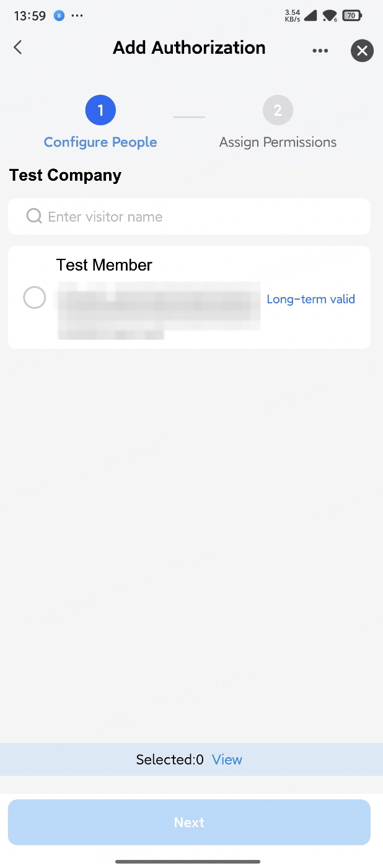Tap the back arrow icon
Screen dimensions: 383x868
pos(18,48)
